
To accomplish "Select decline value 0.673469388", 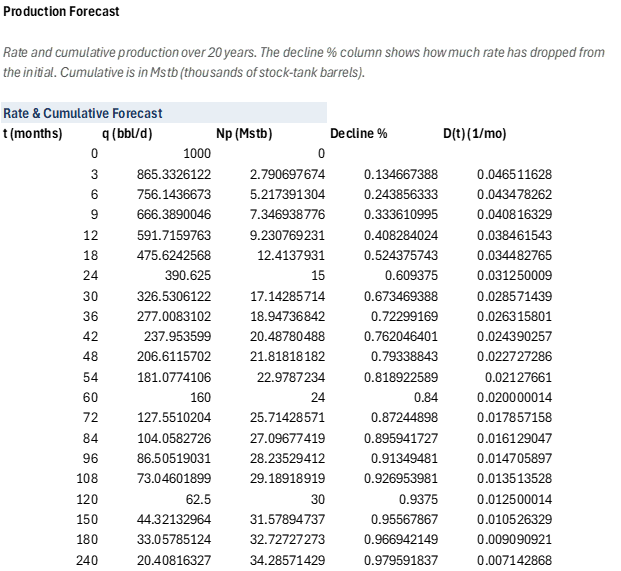I will (401, 296).
